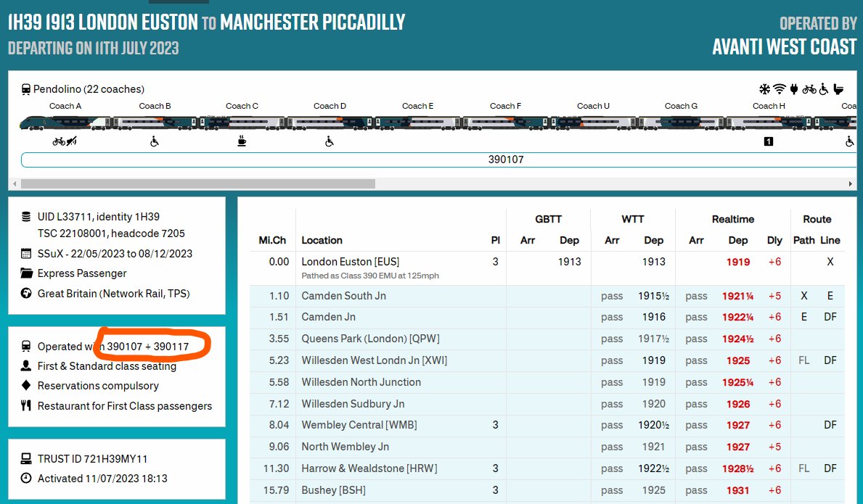The image size is (863, 504).
Task: Click the coach scrollbar left arrow
Action: (15, 183)
